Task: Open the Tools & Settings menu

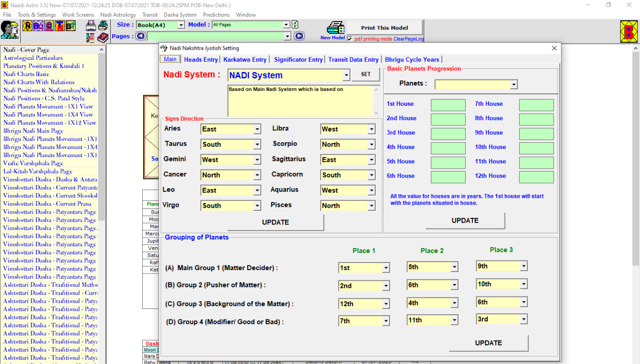Action: tap(37, 15)
